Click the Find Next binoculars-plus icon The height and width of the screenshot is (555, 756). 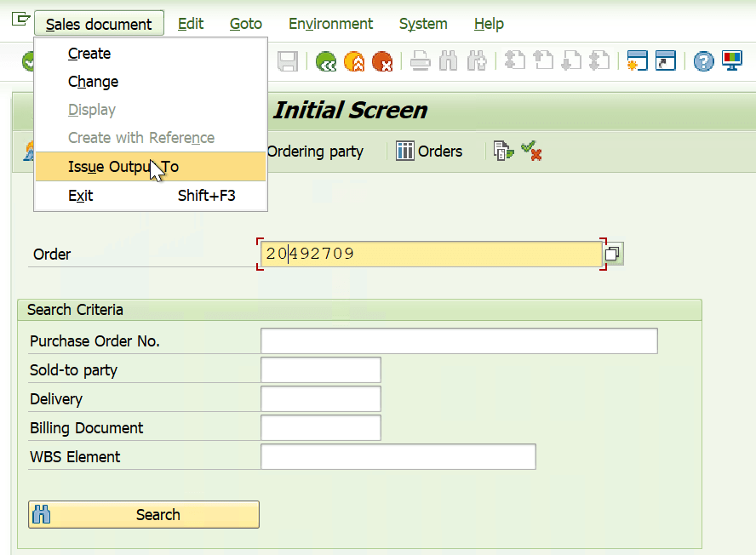point(477,60)
